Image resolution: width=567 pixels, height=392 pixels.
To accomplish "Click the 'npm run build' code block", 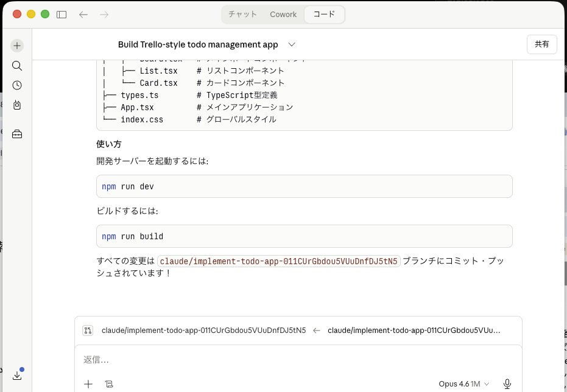I will (x=304, y=236).
